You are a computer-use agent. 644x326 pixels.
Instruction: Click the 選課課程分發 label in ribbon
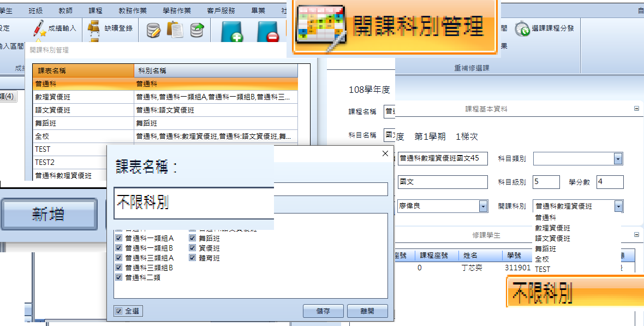click(552, 28)
